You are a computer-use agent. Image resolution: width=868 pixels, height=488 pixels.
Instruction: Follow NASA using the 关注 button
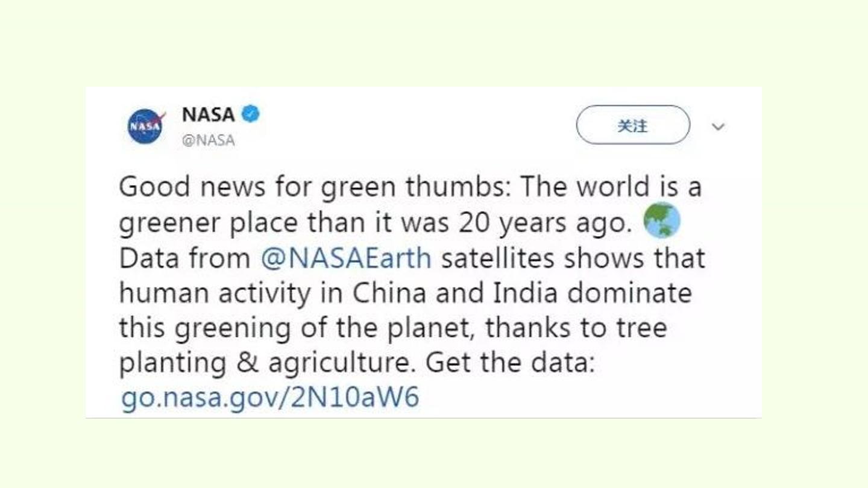633,125
